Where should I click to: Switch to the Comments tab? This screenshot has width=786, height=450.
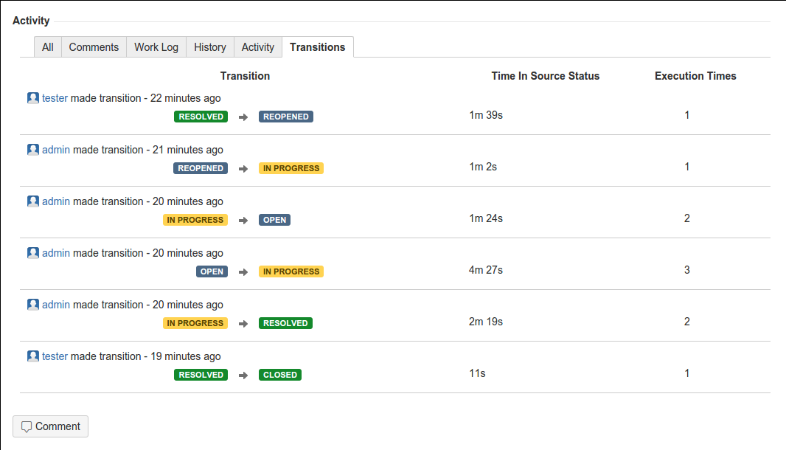click(x=94, y=47)
